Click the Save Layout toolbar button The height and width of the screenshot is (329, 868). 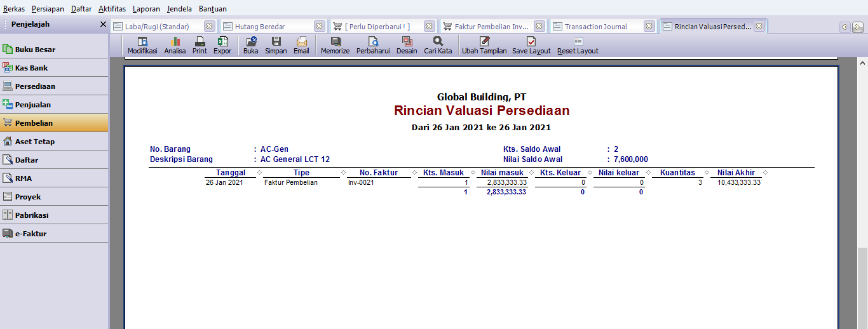531,45
